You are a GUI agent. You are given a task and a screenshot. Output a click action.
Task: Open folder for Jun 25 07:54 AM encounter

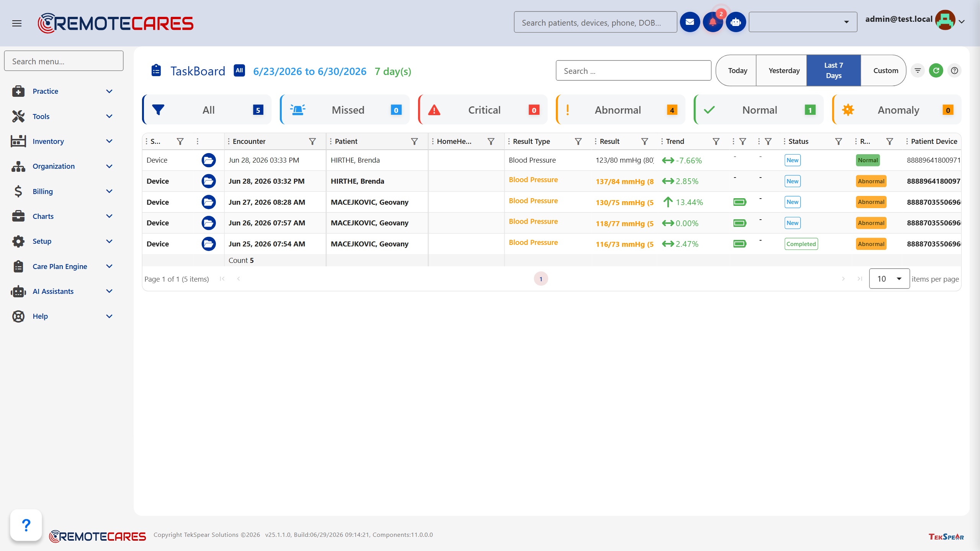(208, 244)
